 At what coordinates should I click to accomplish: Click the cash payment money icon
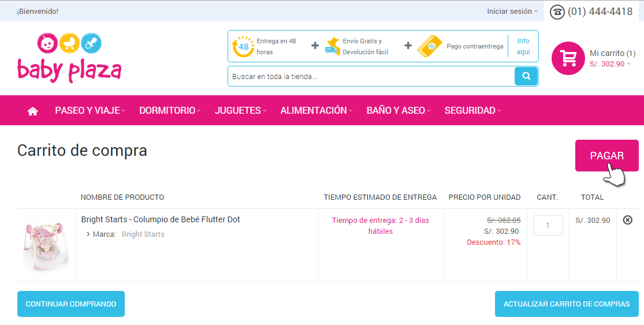430,46
